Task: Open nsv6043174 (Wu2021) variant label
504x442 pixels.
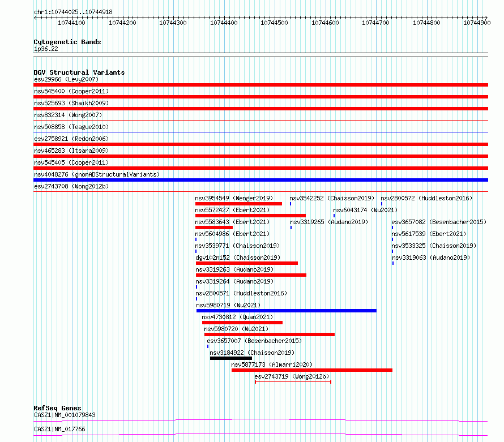Action: (x=365, y=210)
